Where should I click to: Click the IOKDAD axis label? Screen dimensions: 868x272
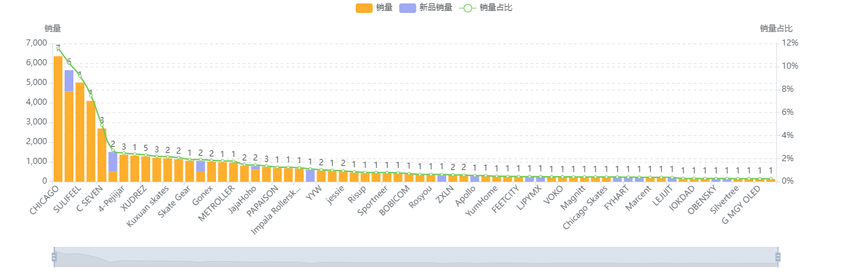(682, 197)
